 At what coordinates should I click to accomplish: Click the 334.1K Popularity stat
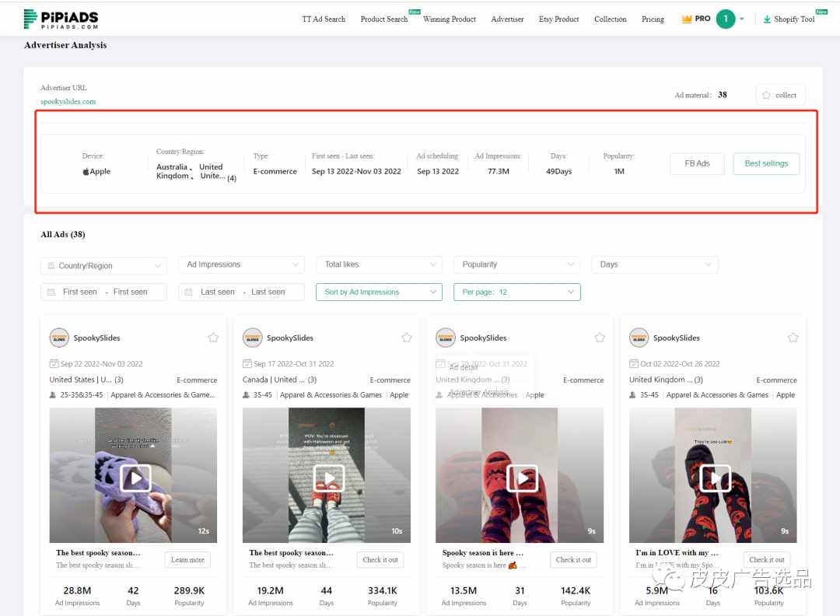pos(383,595)
